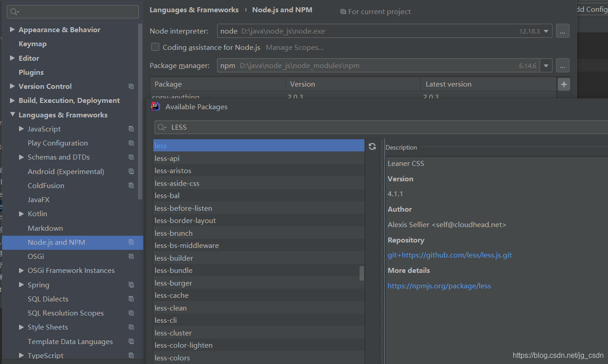Click Languages & Frameworks breadcrumb
Screen dimensions: 608x364
[x=194, y=10]
